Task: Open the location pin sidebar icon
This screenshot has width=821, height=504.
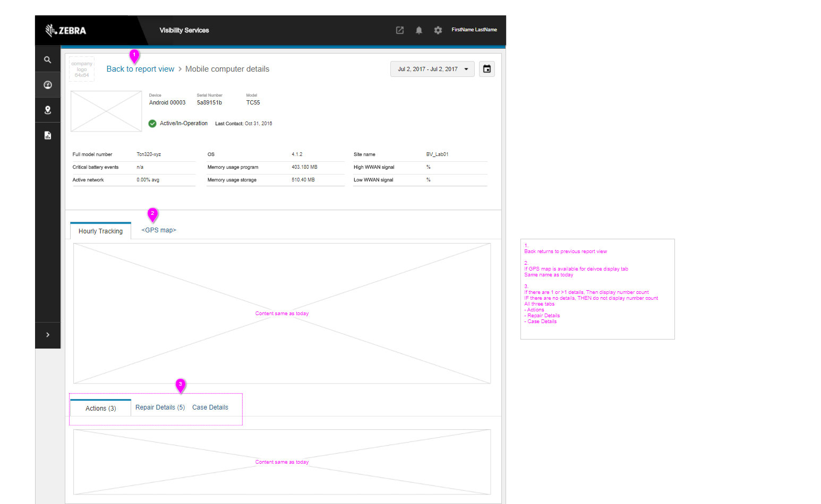Action: click(x=48, y=110)
